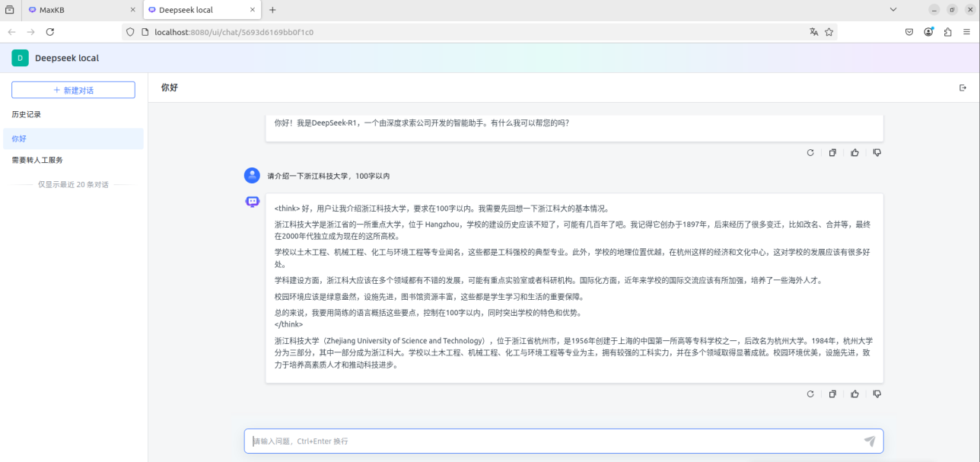Open the Firefox hamburger menu
This screenshot has width=980, height=462.
point(966,32)
